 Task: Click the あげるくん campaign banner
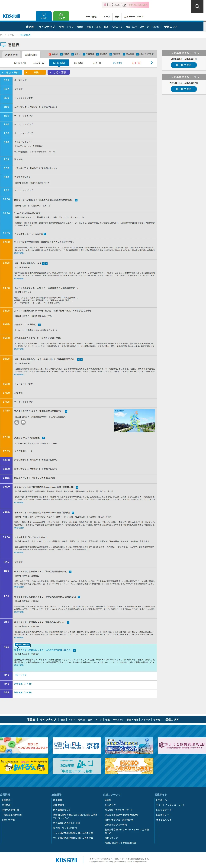coord(24,766)
